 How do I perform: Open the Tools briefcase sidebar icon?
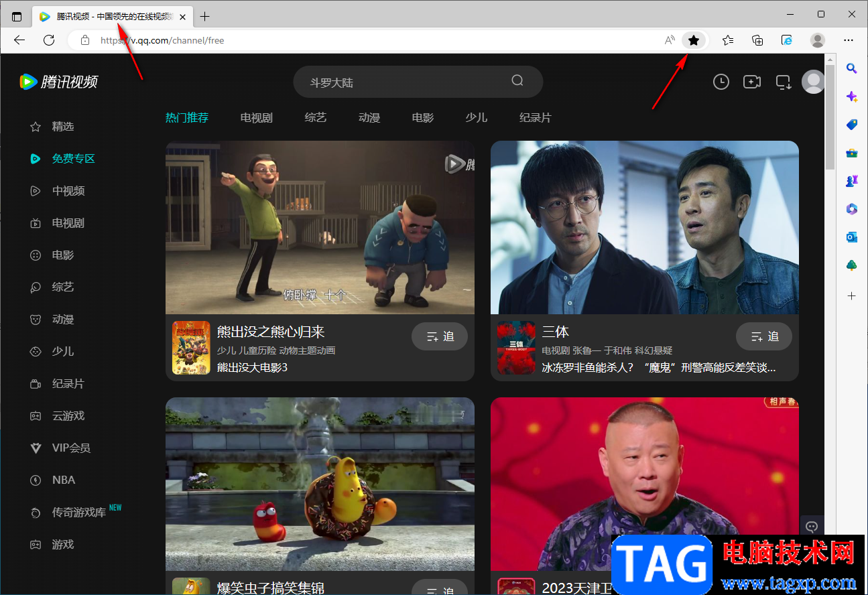click(851, 153)
